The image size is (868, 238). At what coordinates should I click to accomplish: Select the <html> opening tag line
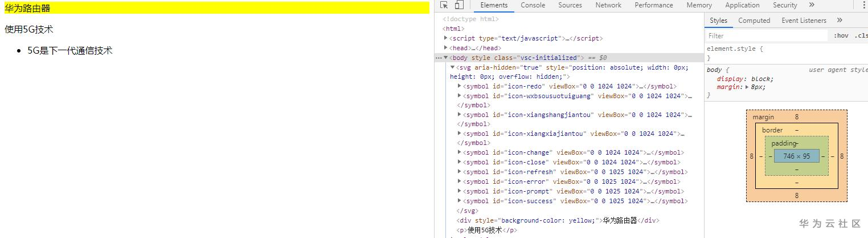[454, 29]
